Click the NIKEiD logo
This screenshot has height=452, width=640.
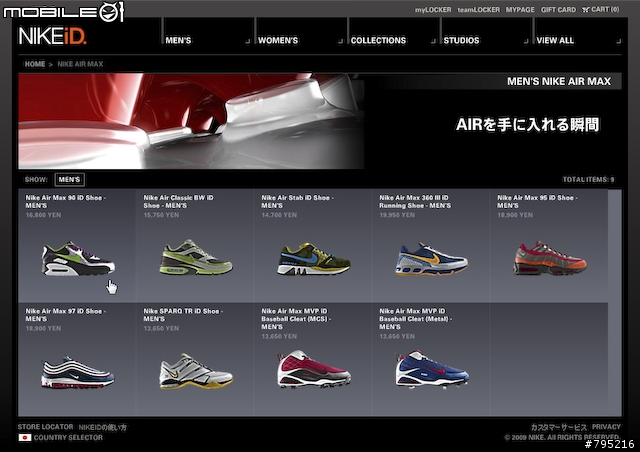(52, 36)
